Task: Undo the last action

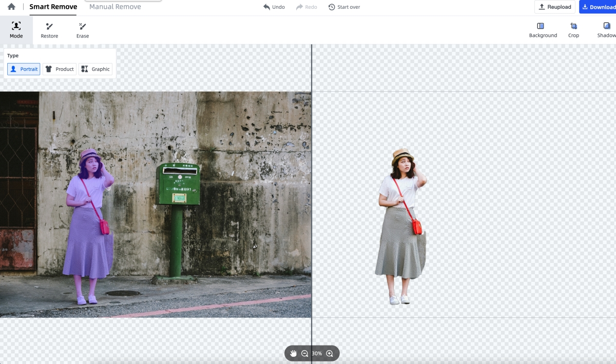Action: point(274,7)
